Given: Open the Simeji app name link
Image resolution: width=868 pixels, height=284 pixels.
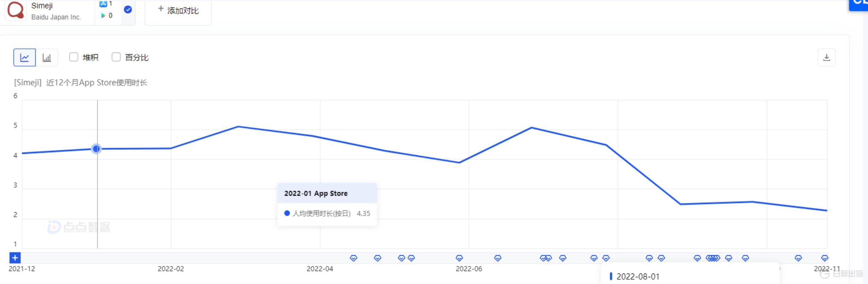Looking at the screenshot, I should [x=42, y=6].
